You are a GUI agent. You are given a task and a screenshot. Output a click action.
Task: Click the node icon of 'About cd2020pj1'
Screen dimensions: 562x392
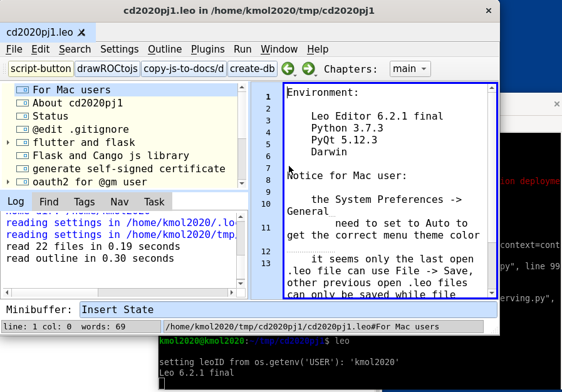[23, 103]
